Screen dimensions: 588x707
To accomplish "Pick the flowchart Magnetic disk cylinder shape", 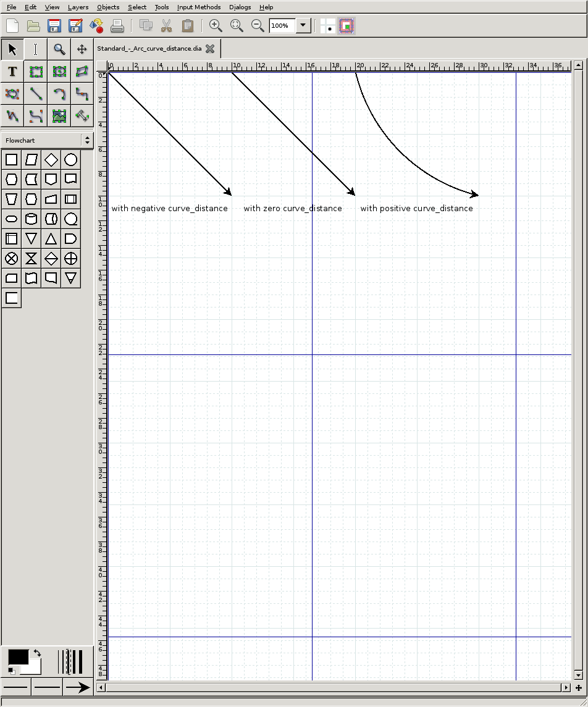I will point(31,219).
